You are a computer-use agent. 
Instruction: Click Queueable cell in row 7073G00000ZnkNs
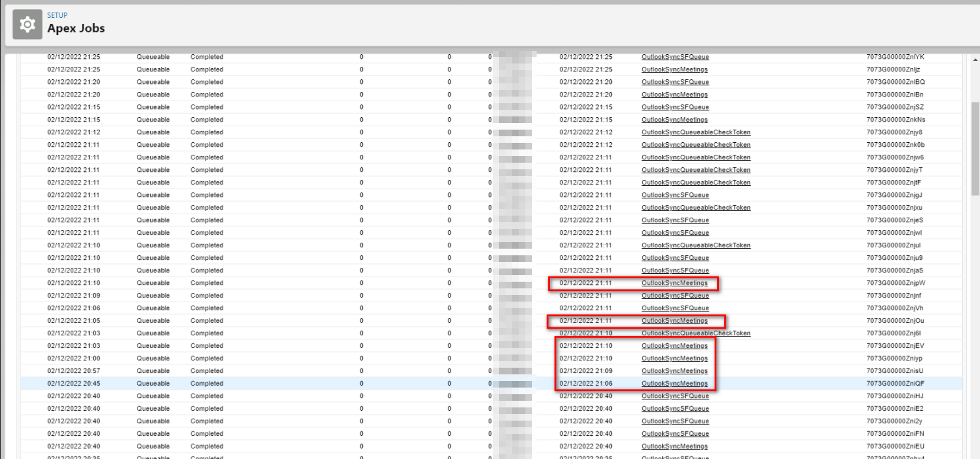click(153, 120)
